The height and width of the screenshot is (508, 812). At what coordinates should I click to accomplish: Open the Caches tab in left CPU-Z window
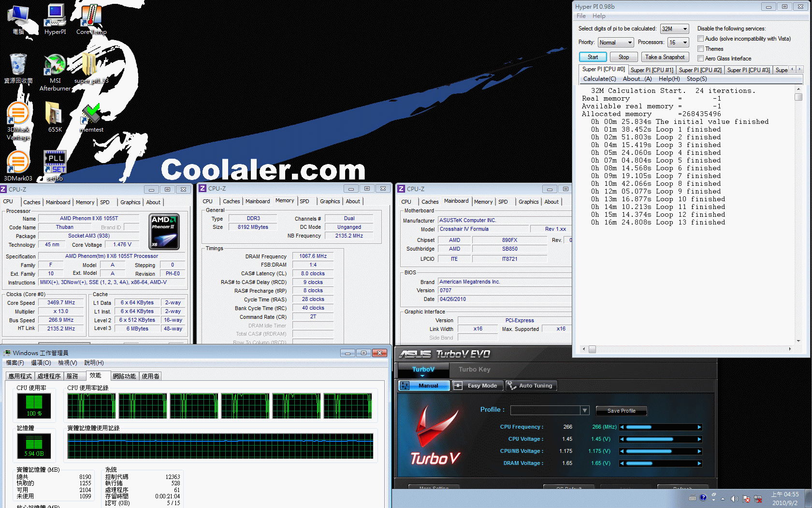(32, 202)
